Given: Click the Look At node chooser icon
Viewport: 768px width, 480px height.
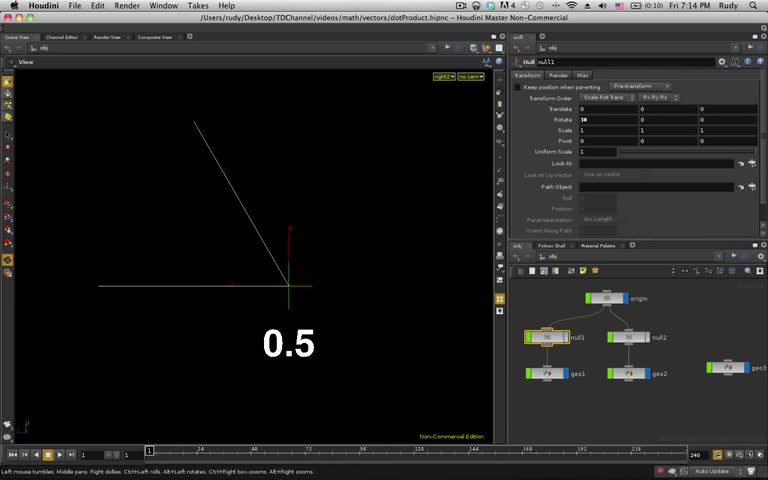Looking at the screenshot, I should point(752,164).
